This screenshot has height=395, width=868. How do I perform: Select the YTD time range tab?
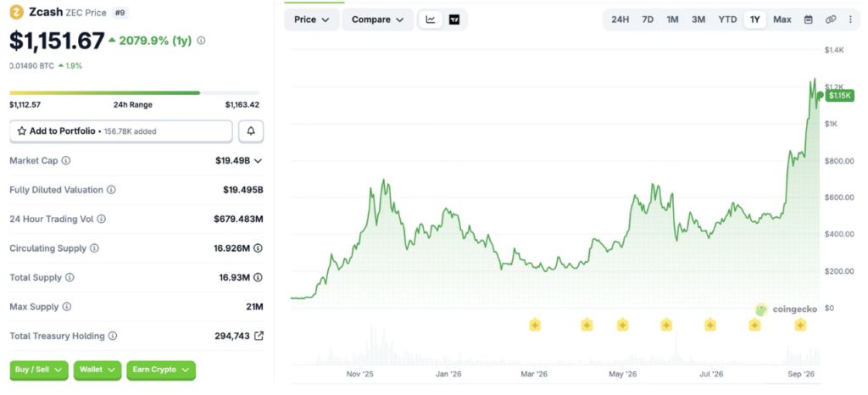727,19
